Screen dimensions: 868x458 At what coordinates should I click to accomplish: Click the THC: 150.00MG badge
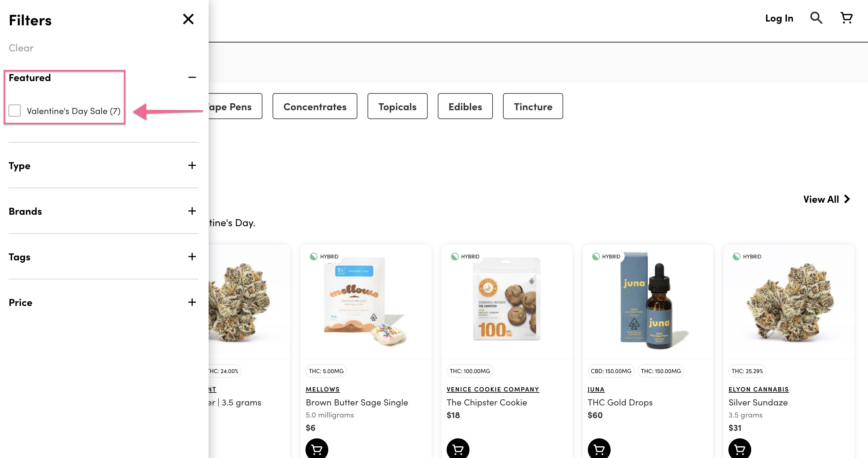pyautogui.click(x=660, y=371)
